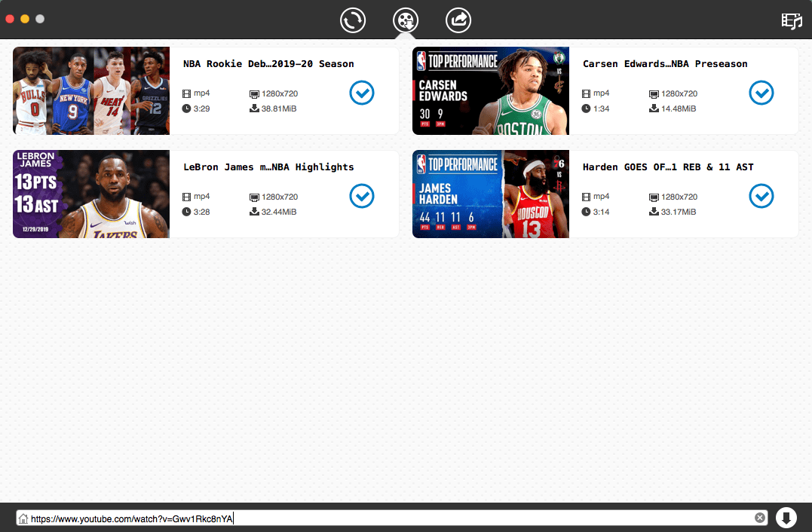Click the 14.48MiB file size text
The image size is (812, 532).
[x=679, y=109]
